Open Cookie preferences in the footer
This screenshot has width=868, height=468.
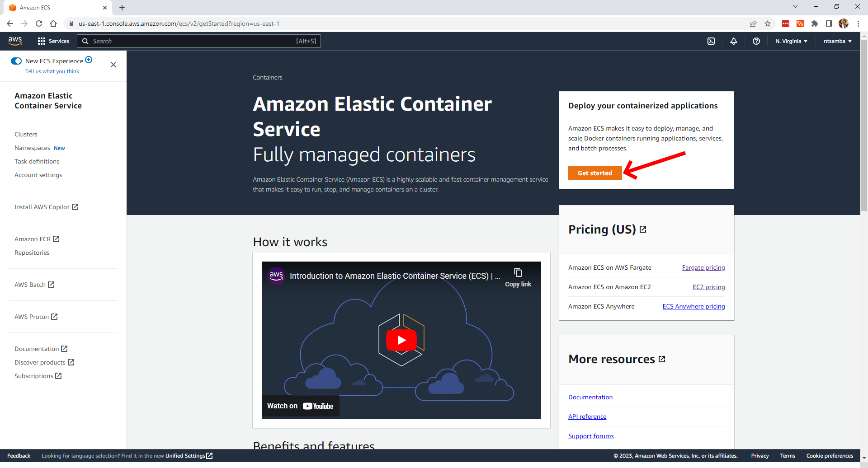(x=830, y=456)
